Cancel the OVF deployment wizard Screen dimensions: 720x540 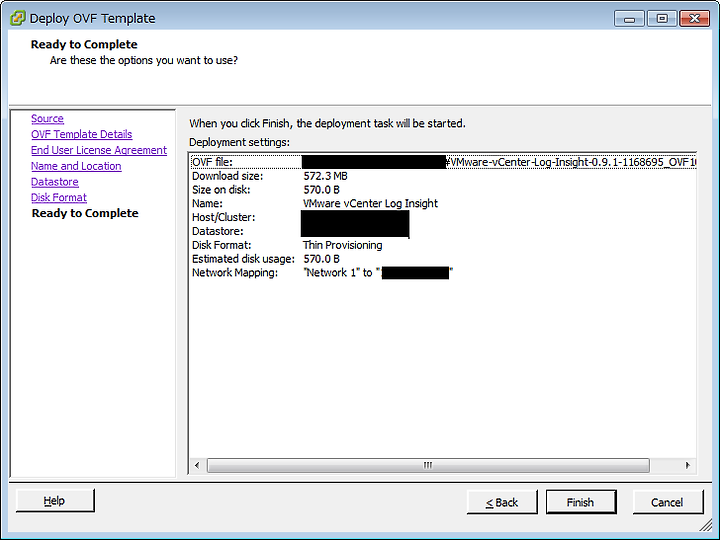pos(668,502)
